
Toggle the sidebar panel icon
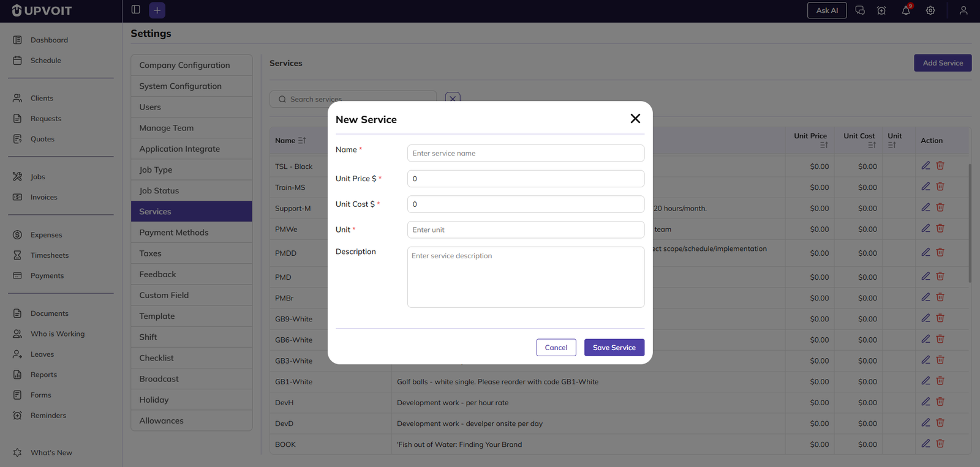[136, 10]
